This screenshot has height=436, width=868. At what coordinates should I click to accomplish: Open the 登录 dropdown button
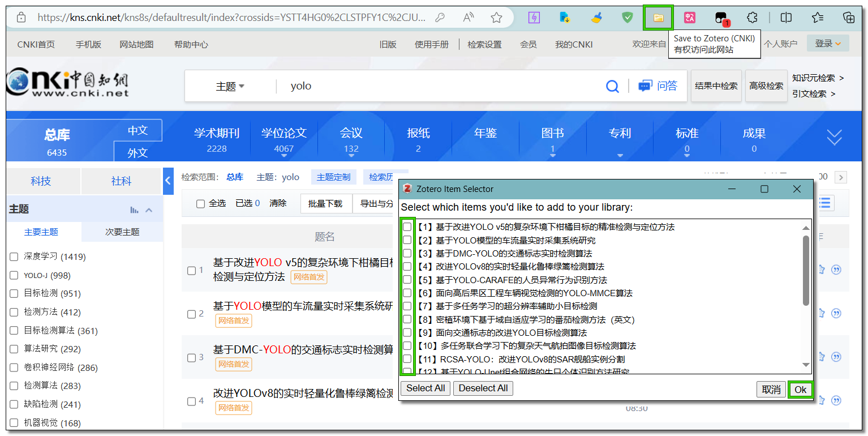click(x=828, y=44)
